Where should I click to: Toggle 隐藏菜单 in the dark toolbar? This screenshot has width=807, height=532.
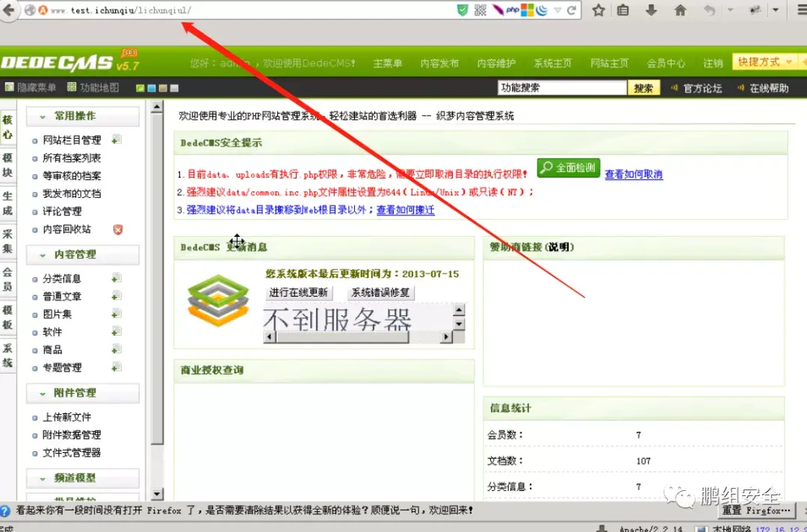(x=31, y=87)
